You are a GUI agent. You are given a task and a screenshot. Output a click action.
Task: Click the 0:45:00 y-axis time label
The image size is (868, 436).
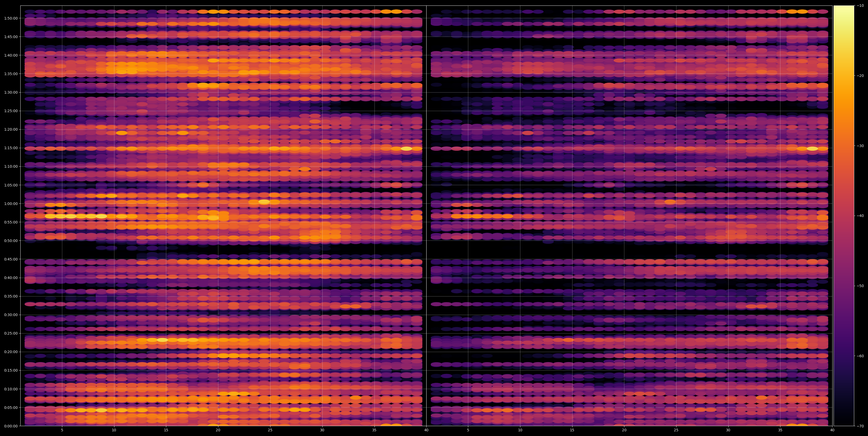click(11, 259)
